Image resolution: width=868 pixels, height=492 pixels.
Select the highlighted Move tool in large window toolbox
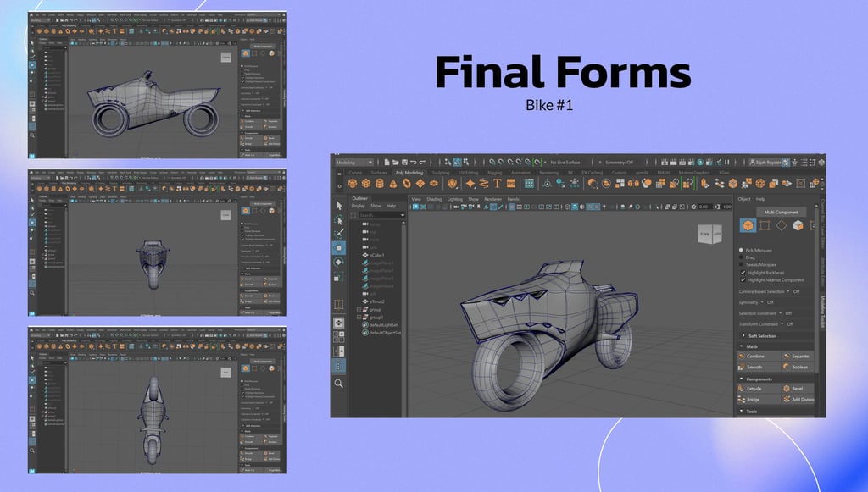pyautogui.click(x=339, y=247)
